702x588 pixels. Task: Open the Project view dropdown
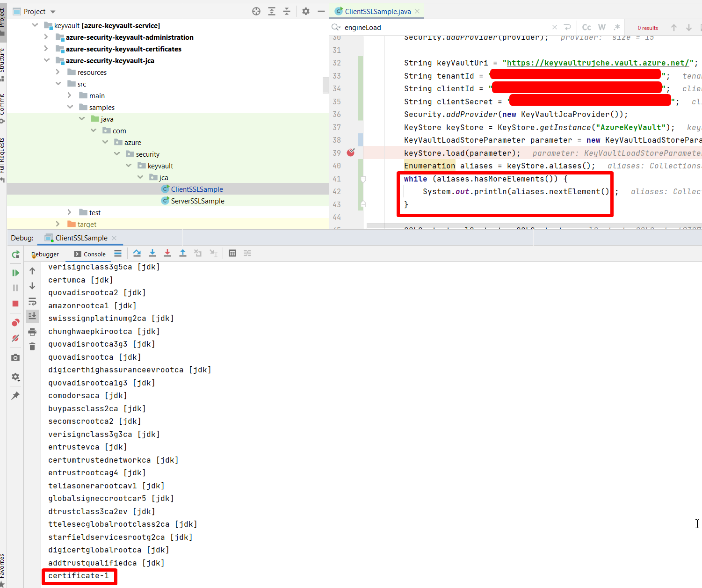[51, 11]
